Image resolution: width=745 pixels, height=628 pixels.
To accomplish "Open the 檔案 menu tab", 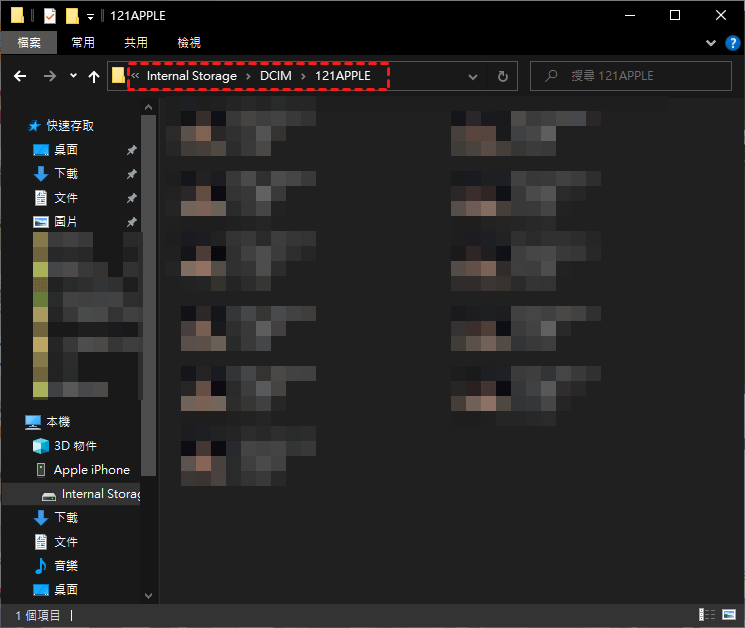I will (x=30, y=43).
